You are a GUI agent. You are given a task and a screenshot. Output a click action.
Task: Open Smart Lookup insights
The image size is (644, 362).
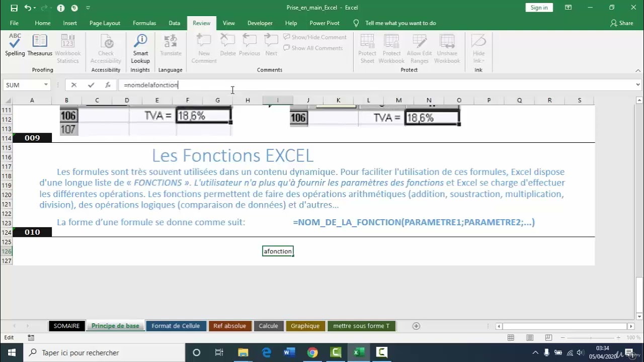coord(140,49)
